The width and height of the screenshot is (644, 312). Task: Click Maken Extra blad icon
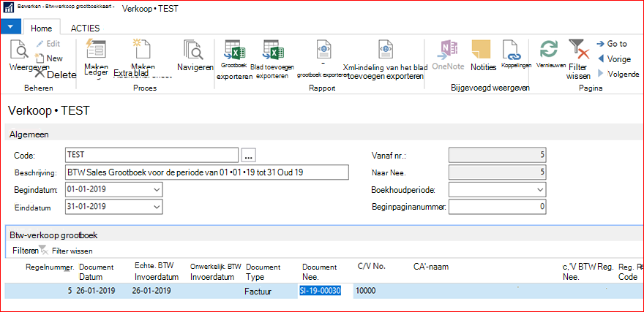[142, 49]
